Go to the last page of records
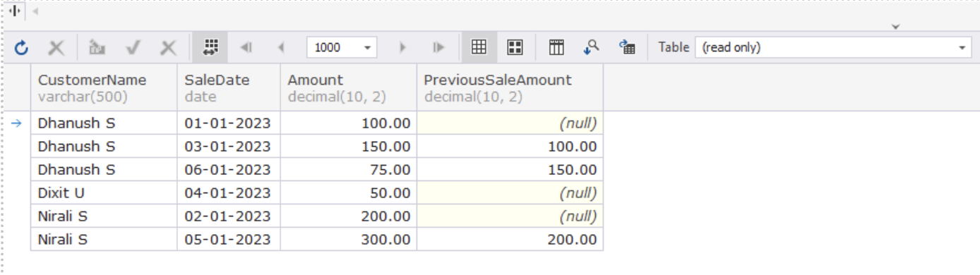Image resolution: width=980 pixels, height=275 pixels. [438, 48]
